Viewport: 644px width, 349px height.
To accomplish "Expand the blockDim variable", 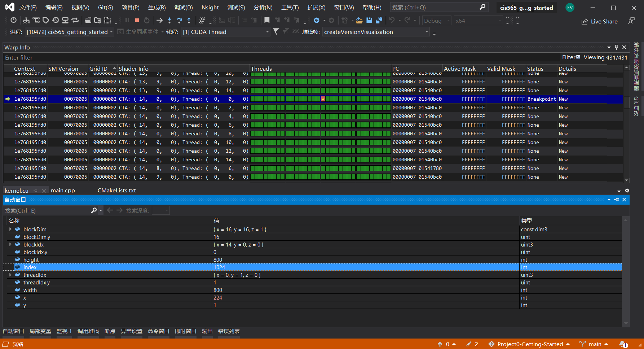I will [x=10, y=230].
